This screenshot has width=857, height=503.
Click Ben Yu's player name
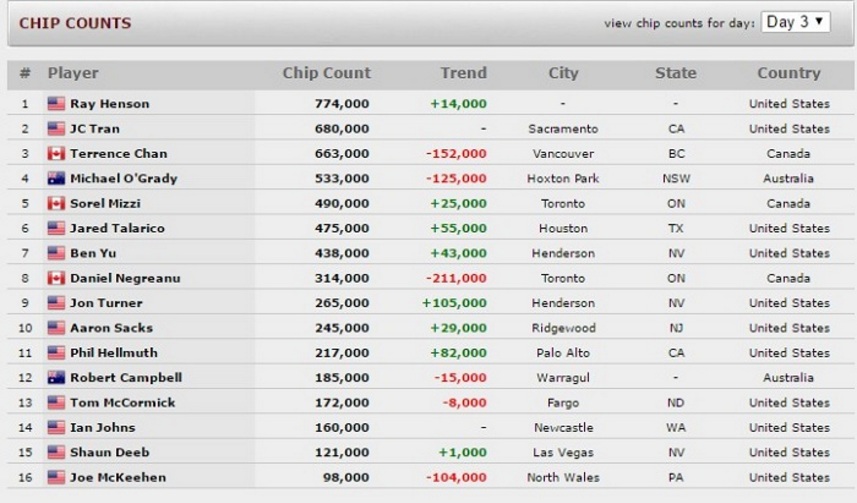pyautogui.click(x=93, y=253)
